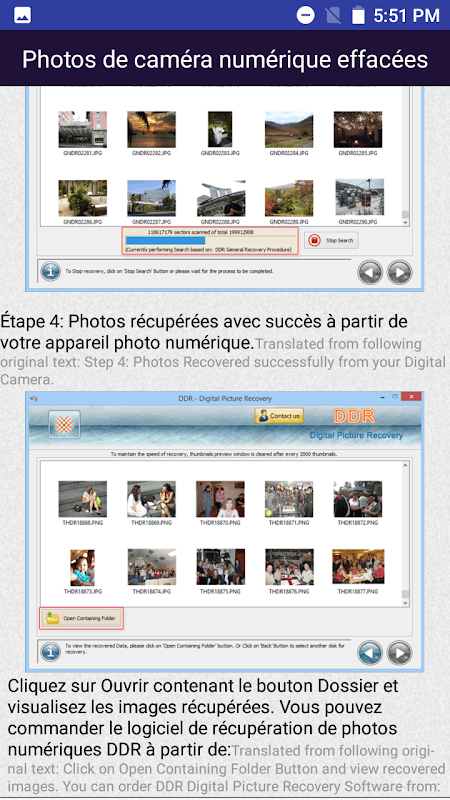
Task: Open thumbnail GNDR02283.JPG
Action: click(220, 129)
